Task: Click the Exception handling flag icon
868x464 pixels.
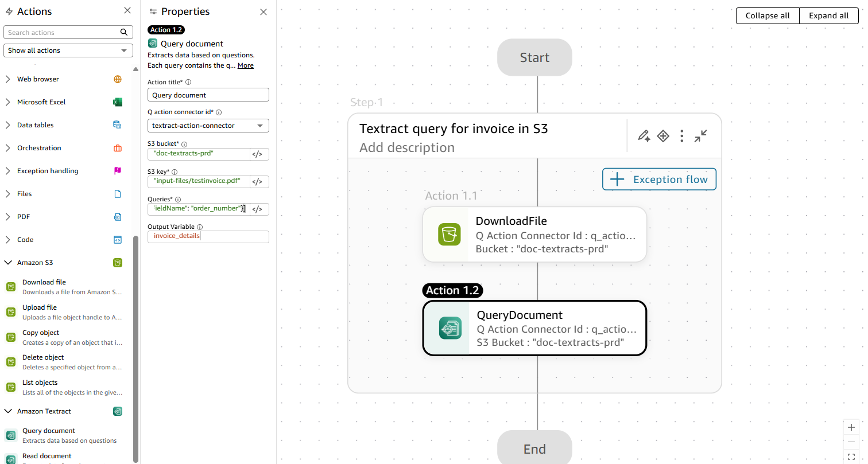Action: tap(118, 171)
